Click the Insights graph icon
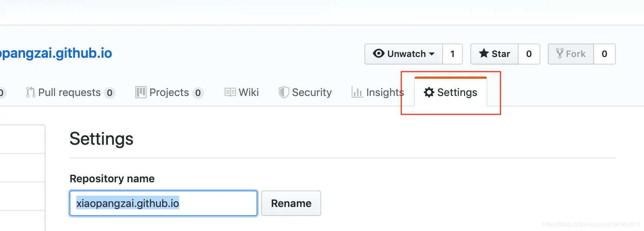The width and height of the screenshot is (644, 231). click(357, 92)
